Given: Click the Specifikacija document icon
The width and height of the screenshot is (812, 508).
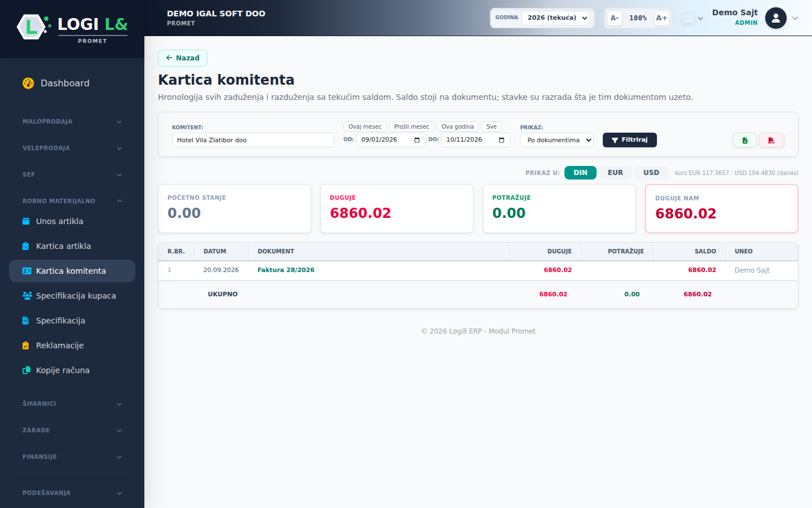Looking at the screenshot, I should point(25,321).
